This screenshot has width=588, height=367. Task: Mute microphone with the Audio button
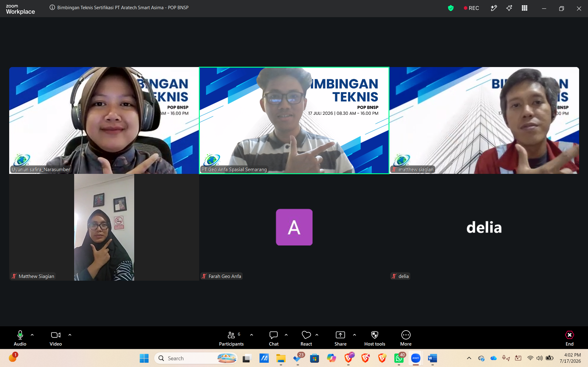pyautogui.click(x=20, y=338)
